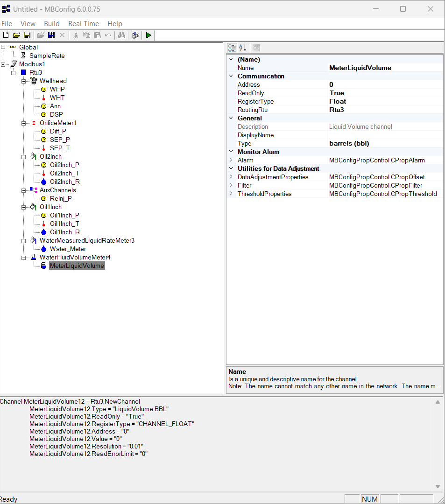Open the Real Time menu
Image resolution: width=445 pixels, height=504 pixels.
(83, 24)
